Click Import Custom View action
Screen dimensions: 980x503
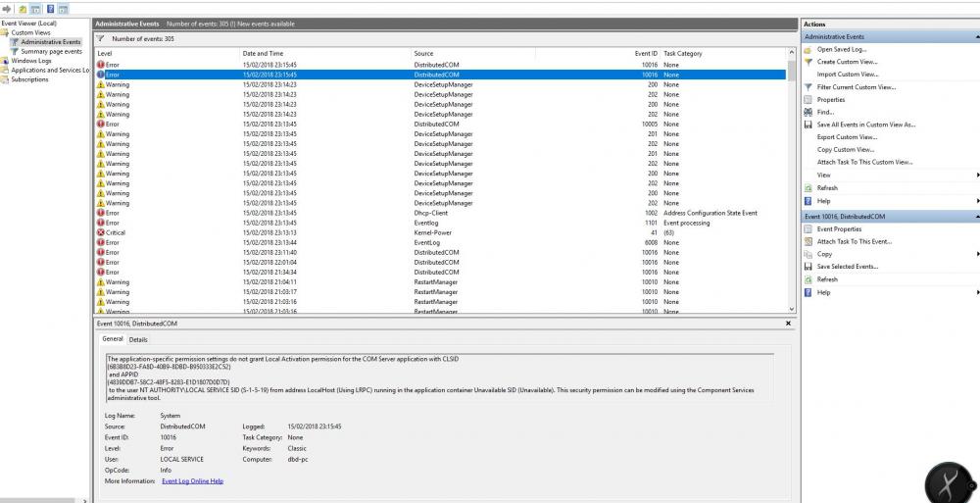click(848, 75)
